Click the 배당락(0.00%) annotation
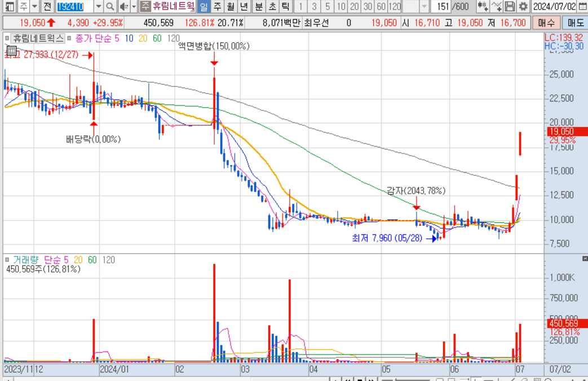Viewport: 588px width, 381px height. click(x=94, y=139)
